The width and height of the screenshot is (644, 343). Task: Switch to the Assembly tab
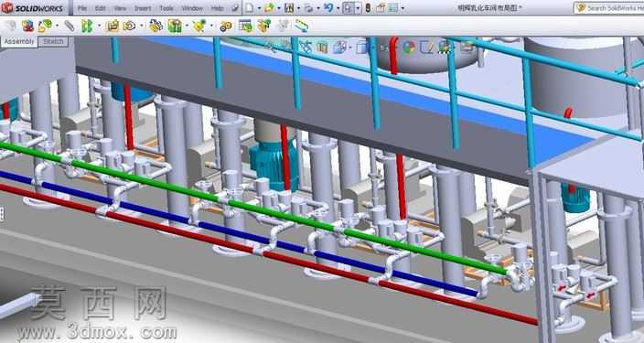19,41
